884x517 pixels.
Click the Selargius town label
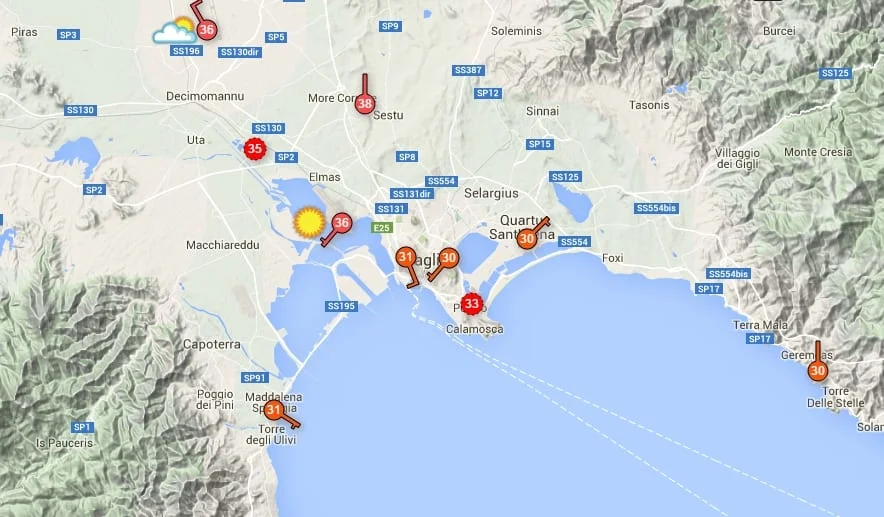pos(491,193)
